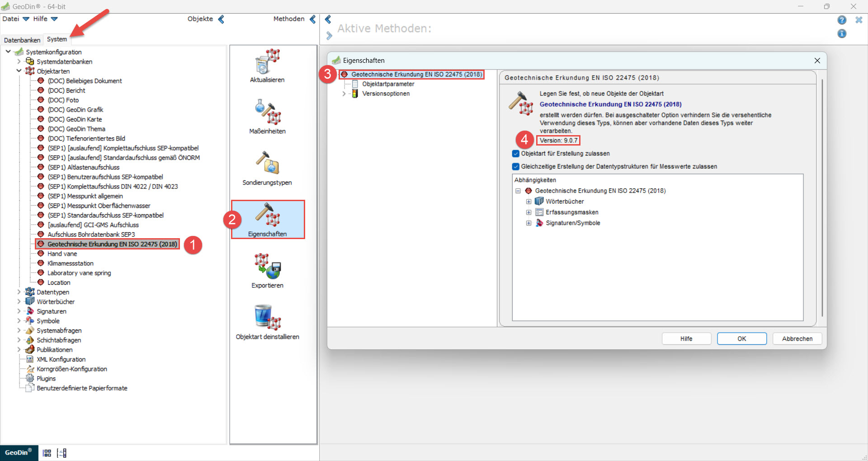Select the Korngrößen-Konfiguration icon
This screenshot has height=461, width=868.
30,369
